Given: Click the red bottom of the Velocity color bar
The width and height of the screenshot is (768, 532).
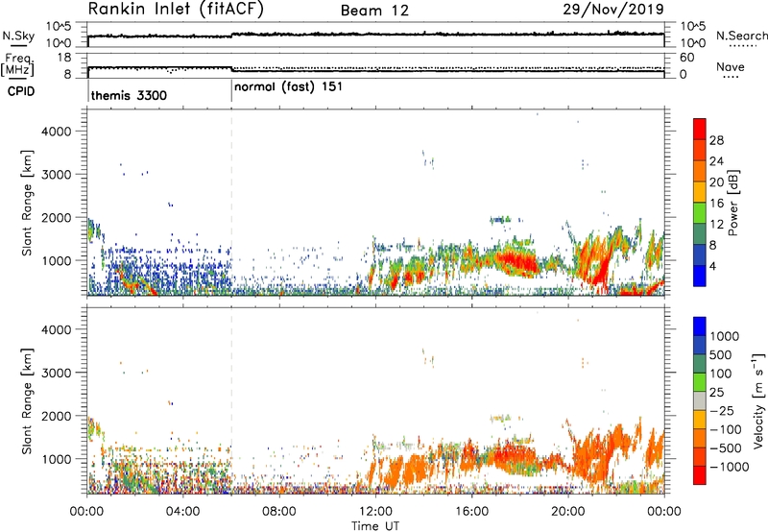Looking at the screenshot, I should (x=700, y=475).
